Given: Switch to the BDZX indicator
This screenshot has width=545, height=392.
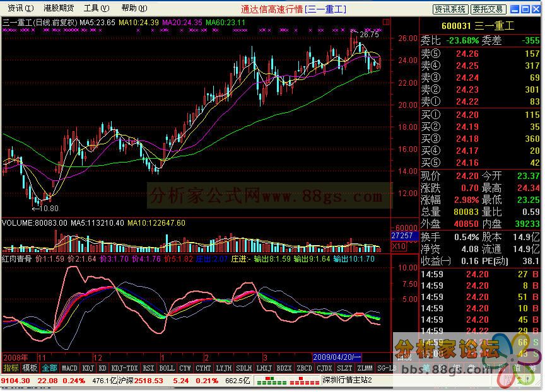Looking at the screenshot, I should (284, 368).
